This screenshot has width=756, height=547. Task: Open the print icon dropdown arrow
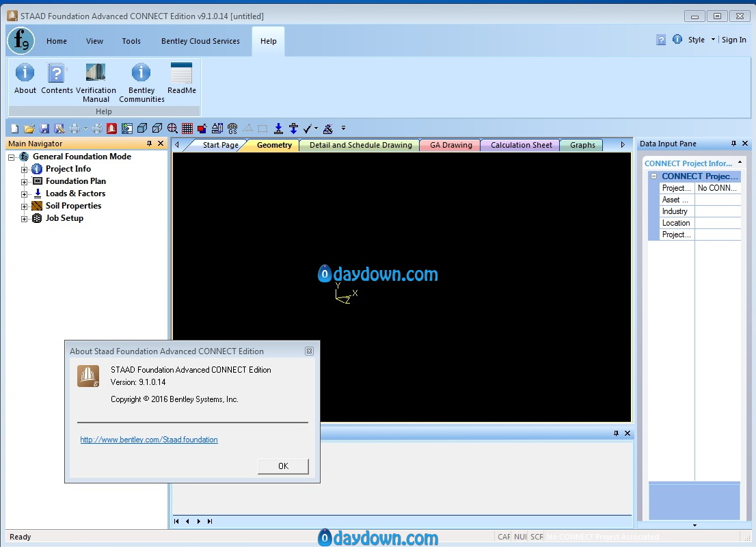coord(85,129)
